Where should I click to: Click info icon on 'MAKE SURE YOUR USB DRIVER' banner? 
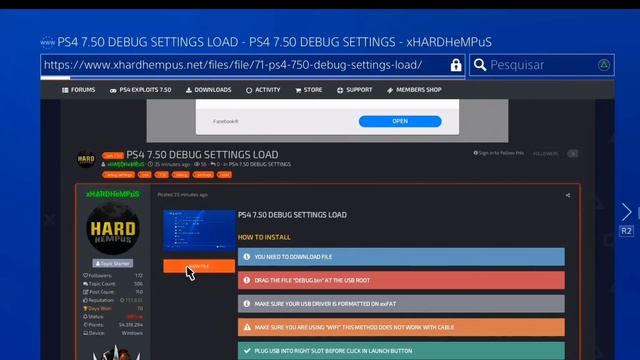247,304
